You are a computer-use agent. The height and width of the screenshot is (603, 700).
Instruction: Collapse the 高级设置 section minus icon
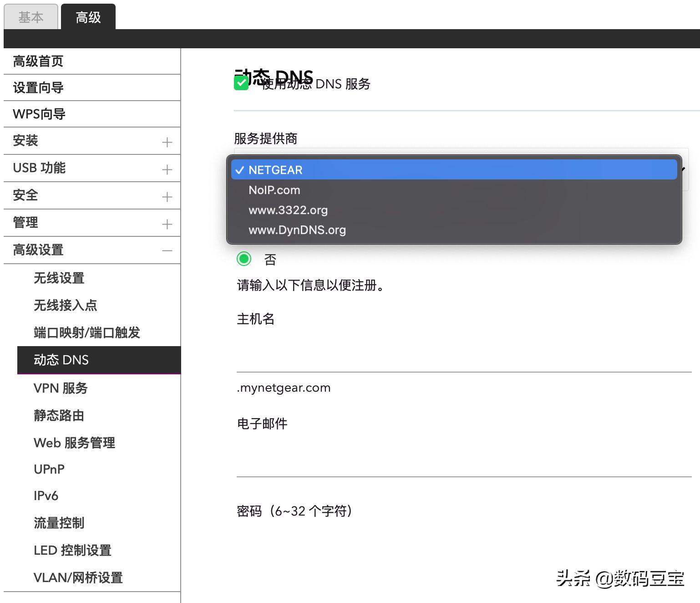pyautogui.click(x=167, y=250)
